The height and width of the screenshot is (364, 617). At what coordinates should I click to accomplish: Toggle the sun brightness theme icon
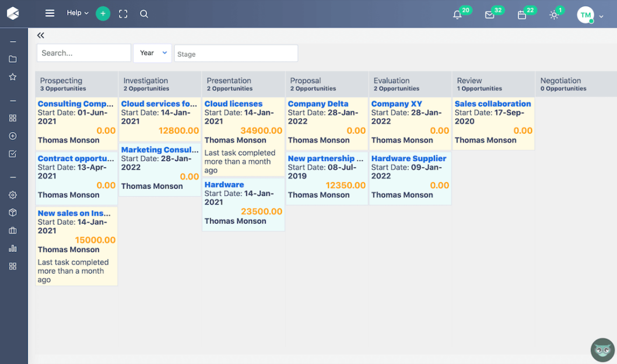pyautogui.click(x=554, y=15)
